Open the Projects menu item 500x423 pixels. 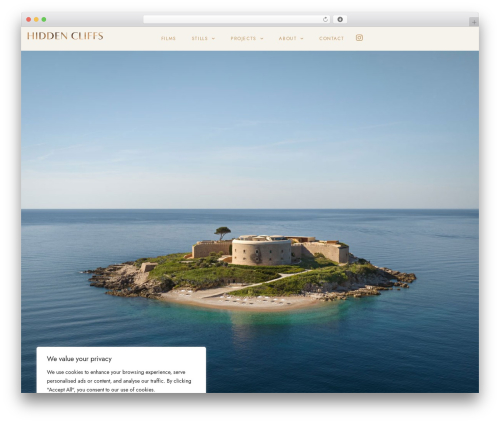coord(243,38)
